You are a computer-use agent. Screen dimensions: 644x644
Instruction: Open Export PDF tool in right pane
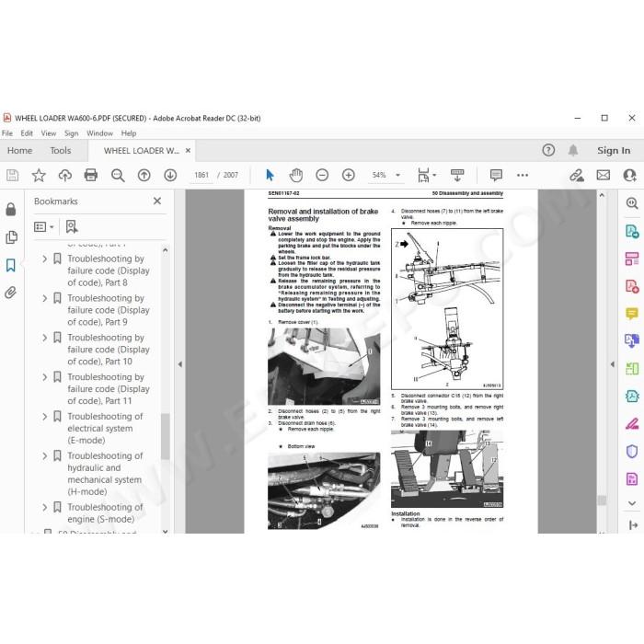click(x=632, y=231)
